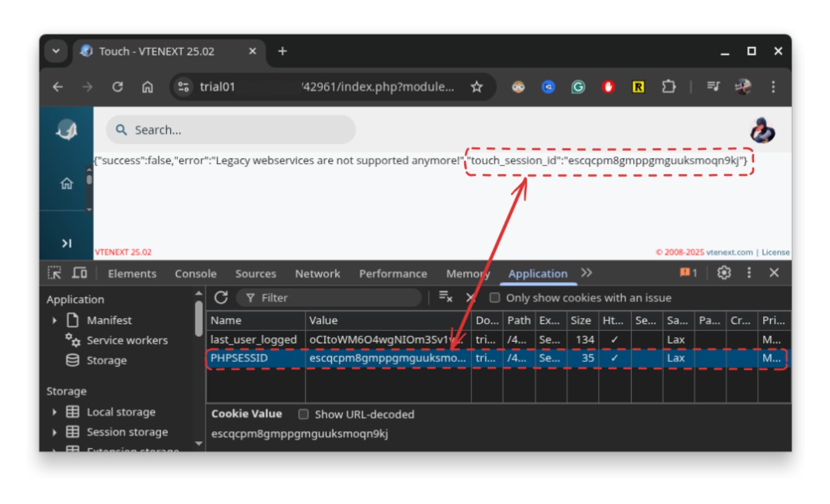
Task: Open a new browser tab
Action: pos(282,51)
